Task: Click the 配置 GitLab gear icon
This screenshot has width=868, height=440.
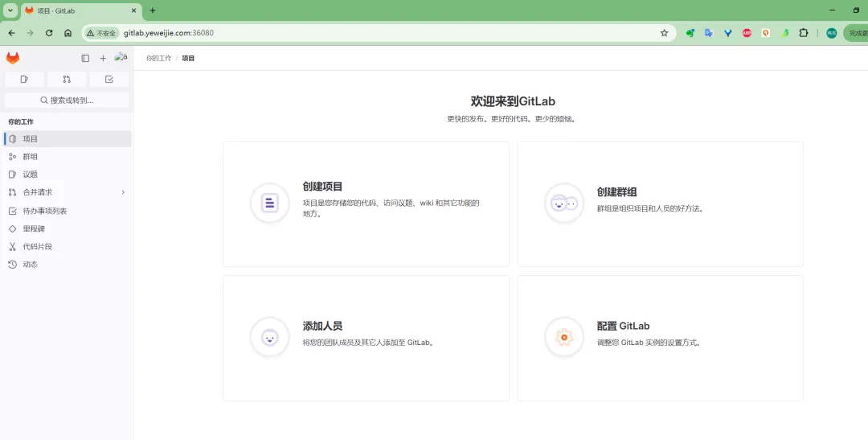Action: 564,337
